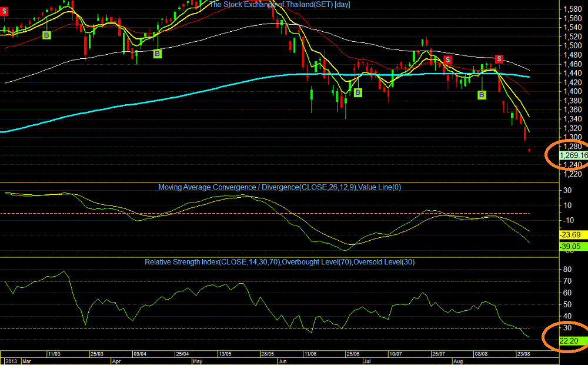Click the last price label 1,269.16
Viewport: 588px width, 365px height.
[x=573, y=155]
